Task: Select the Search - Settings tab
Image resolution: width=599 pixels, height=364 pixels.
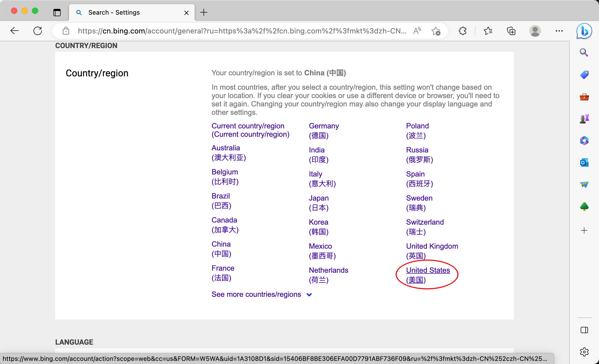Action: pos(132,12)
